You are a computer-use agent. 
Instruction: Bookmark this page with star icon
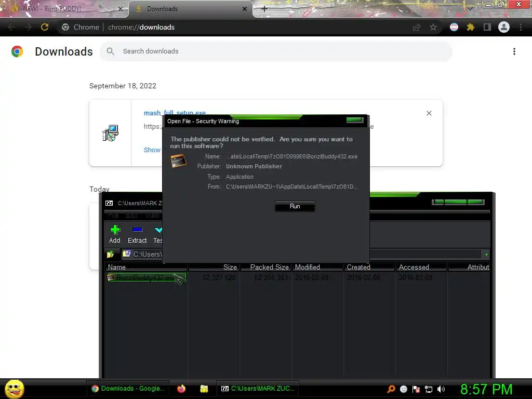[433, 27]
